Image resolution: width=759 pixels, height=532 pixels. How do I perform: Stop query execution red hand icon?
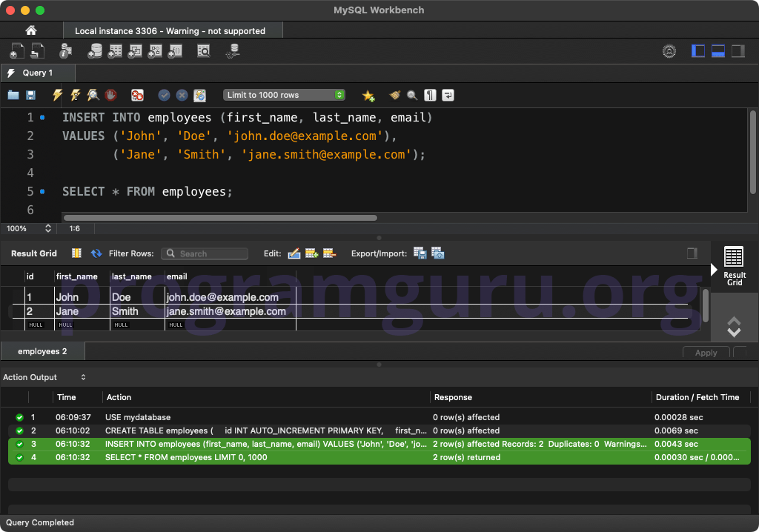point(110,95)
